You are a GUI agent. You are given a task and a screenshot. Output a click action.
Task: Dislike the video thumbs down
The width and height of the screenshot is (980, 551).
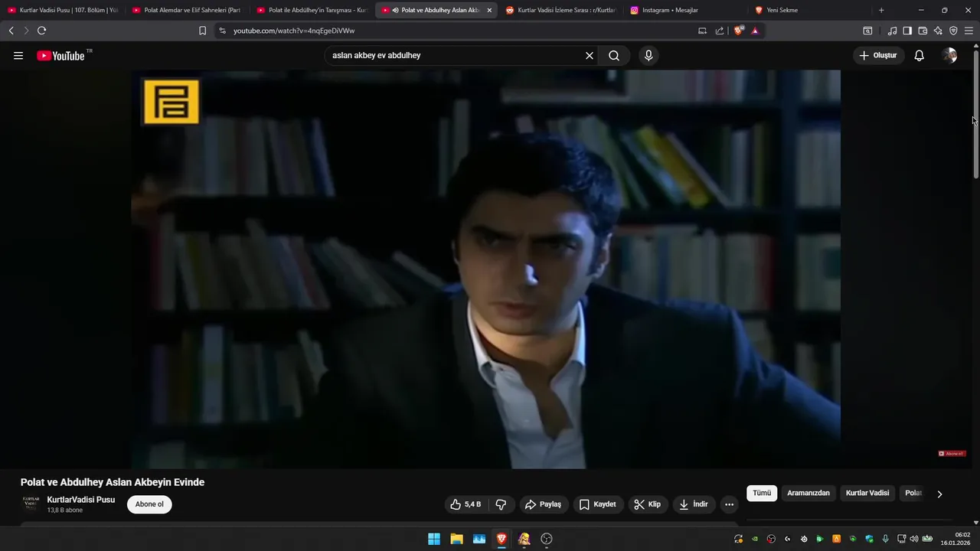[501, 504]
